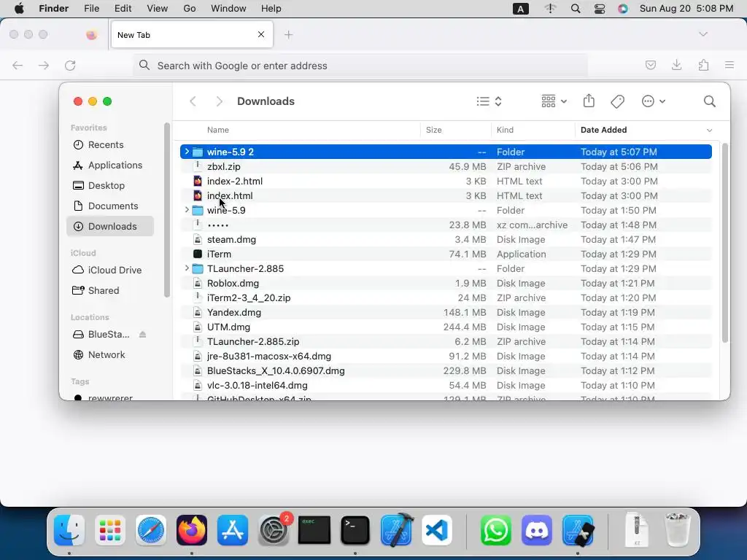The width and height of the screenshot is (747, 560).
Task: Open Network in the Finder sidebar
Action: tap(110, 355)
